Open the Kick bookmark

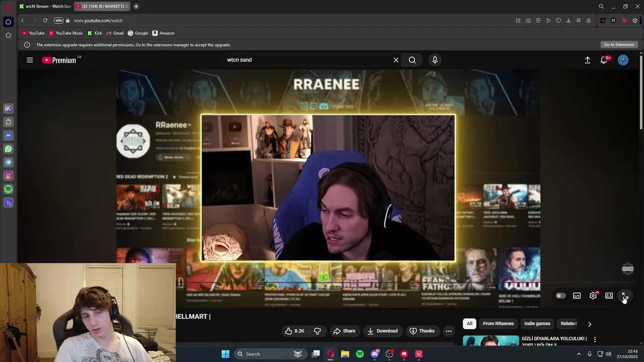coord(95,33)
